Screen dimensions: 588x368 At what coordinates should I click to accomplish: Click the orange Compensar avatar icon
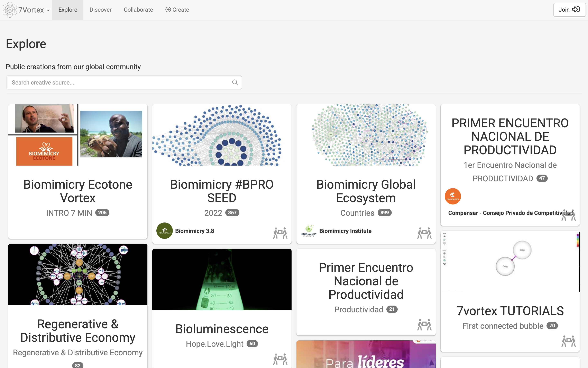(453, 196)
